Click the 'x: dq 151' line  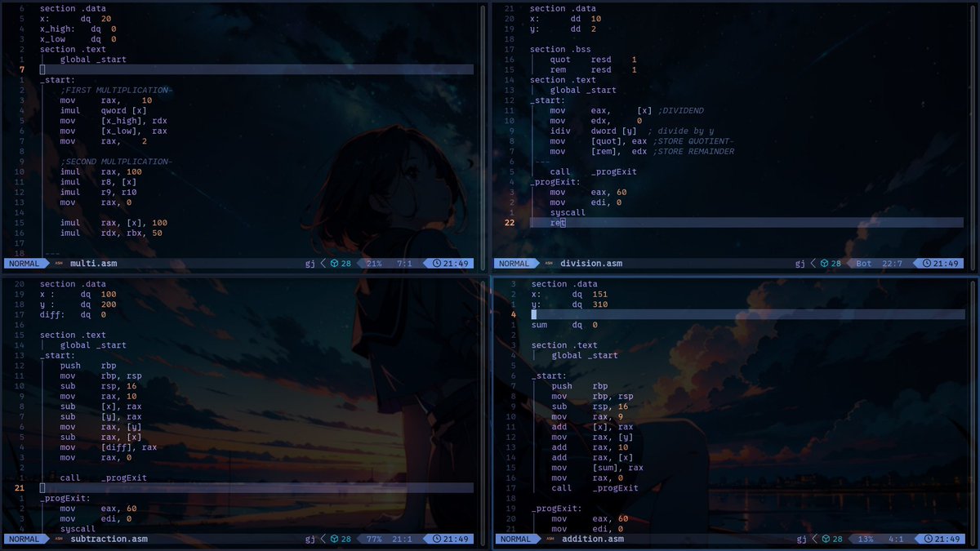[x=570, y=294]
